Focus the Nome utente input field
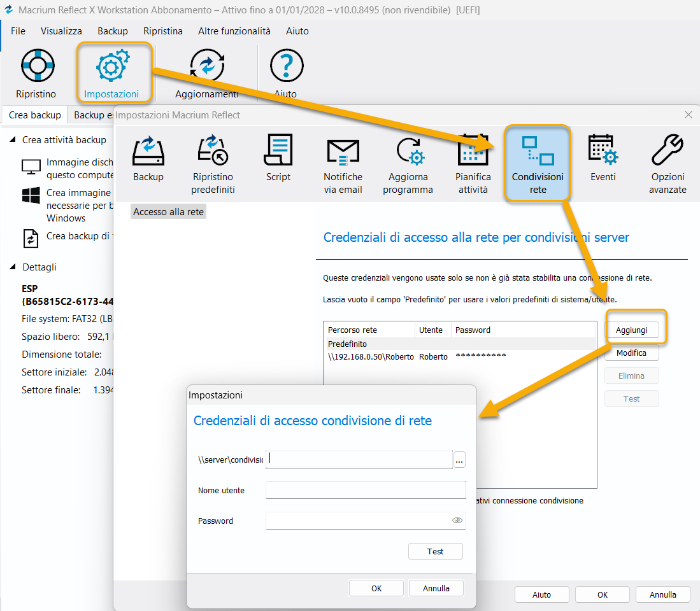700x611 pixels. tap(366, 490)
